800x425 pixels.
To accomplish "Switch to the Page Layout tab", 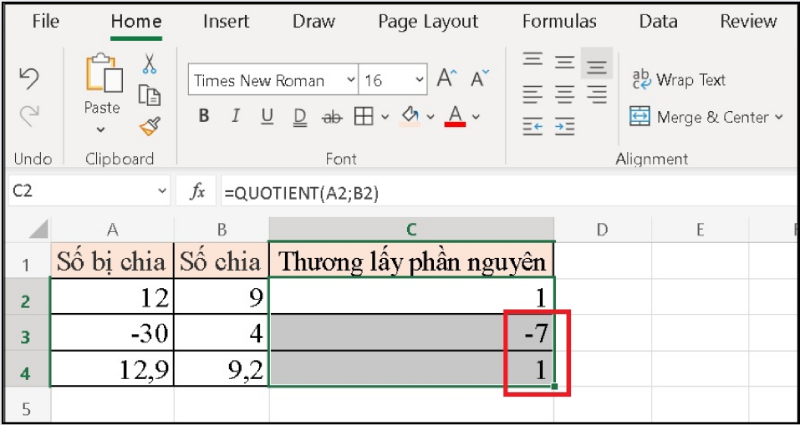I will pos(428,21).
